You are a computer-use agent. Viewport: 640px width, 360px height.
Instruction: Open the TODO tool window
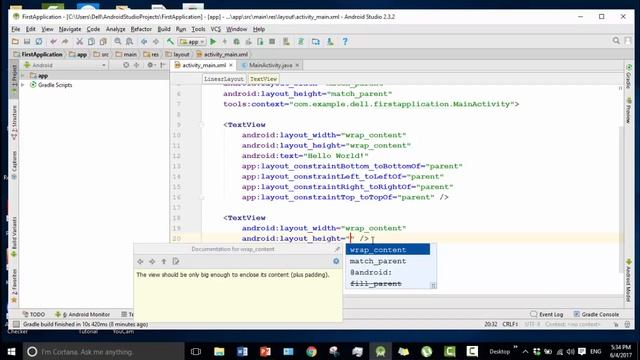click(34, 314)
